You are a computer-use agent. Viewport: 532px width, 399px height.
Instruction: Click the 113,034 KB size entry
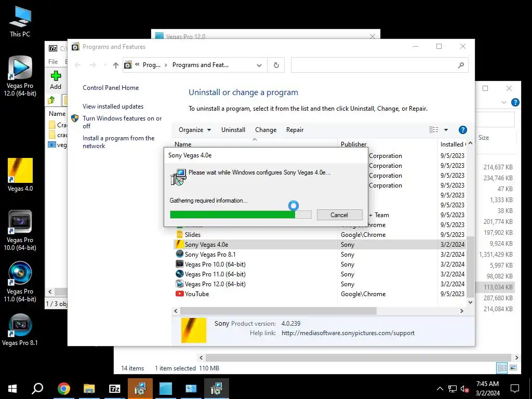498,287
